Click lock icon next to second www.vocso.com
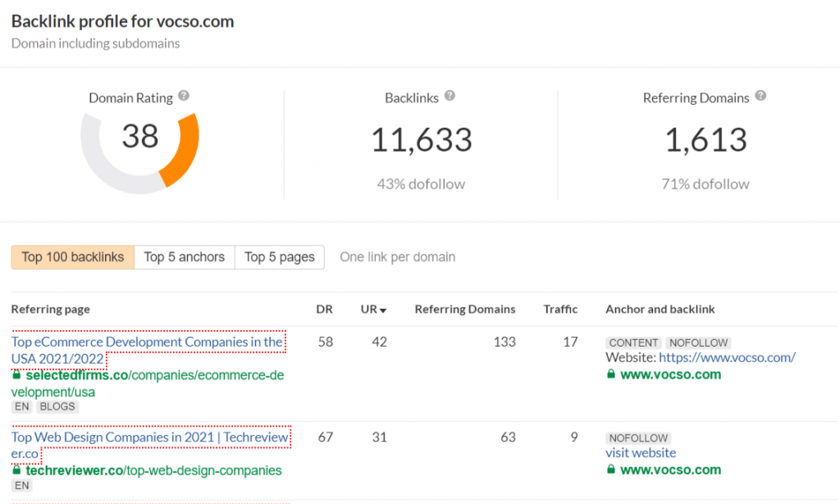Screen dimensions: 840x504 tap(610, 470)
